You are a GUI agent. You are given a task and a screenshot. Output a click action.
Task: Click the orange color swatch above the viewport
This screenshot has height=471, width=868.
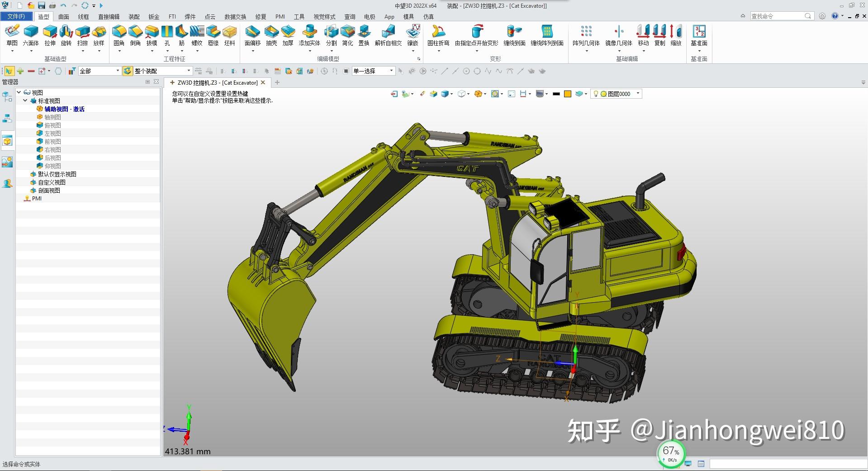pyautogui.click(x=568, y=94)
